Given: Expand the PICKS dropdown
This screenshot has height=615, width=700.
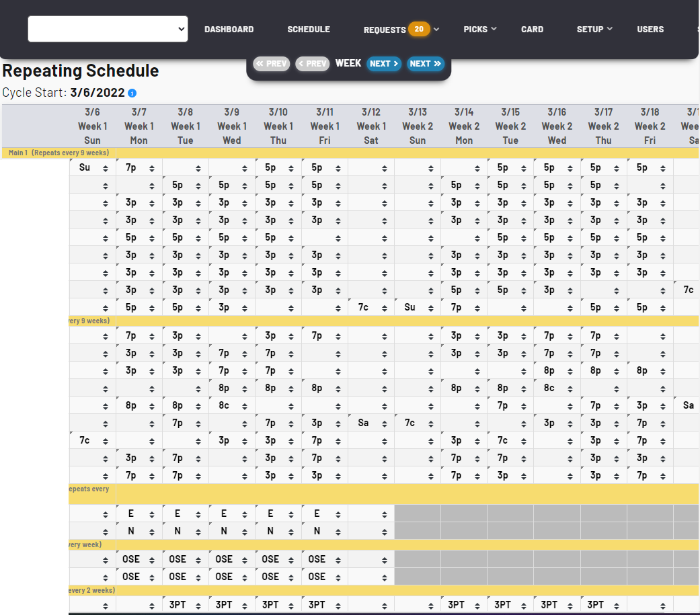Looking at the screenshot, I should click(x=479, y=30).
